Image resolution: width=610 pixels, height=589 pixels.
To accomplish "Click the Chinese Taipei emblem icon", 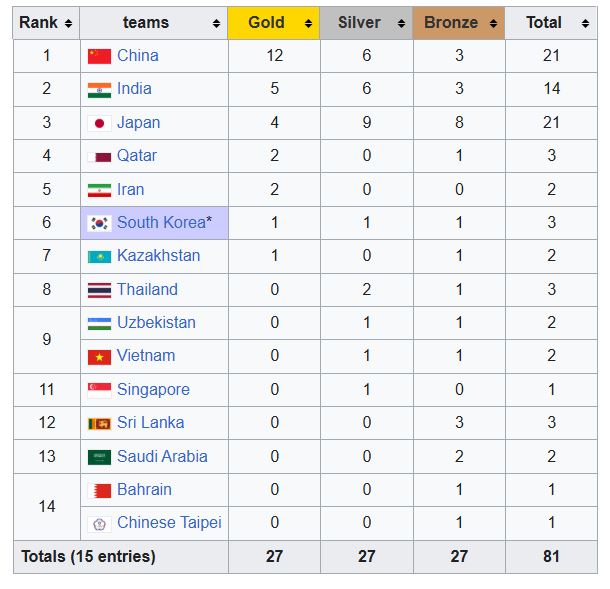I will click(x=99, y=524).
